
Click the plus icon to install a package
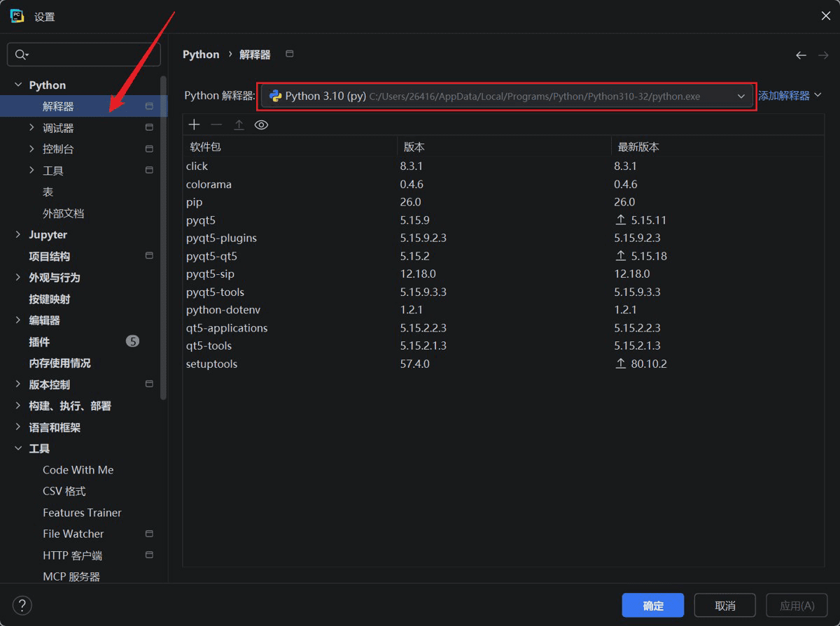[195, 125]
